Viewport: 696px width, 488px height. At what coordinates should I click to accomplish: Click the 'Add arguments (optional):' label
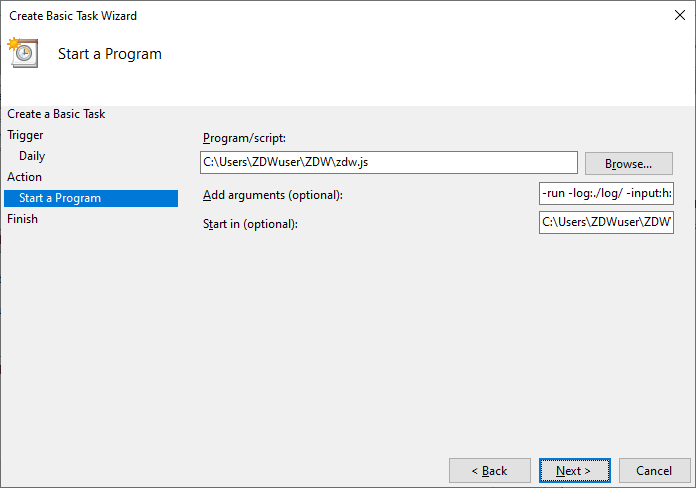coord(272,195)
